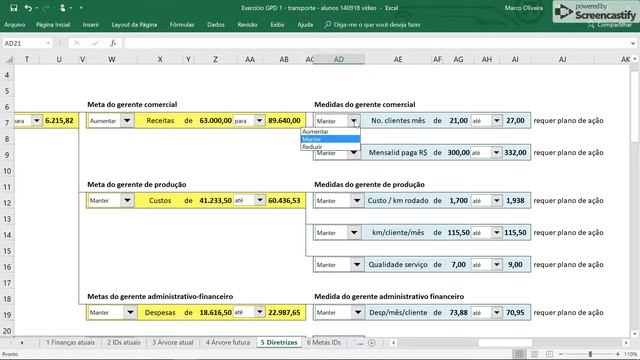The width and height of the screenshot is (640, 360).
Task: Open 'até' dropdown in Qualidade serviço row
Action: coord(496,264)
